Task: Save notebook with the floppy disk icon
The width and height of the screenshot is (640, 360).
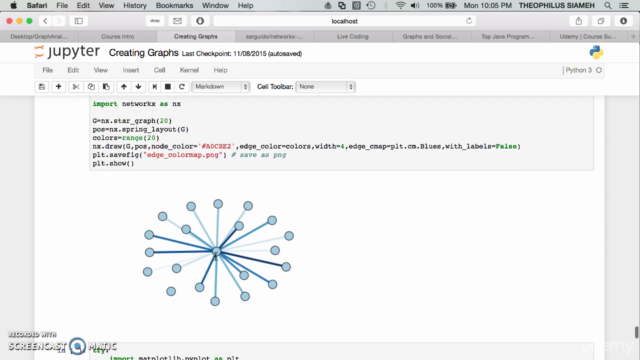Action: pyautogui.click(x=42, y=87)
